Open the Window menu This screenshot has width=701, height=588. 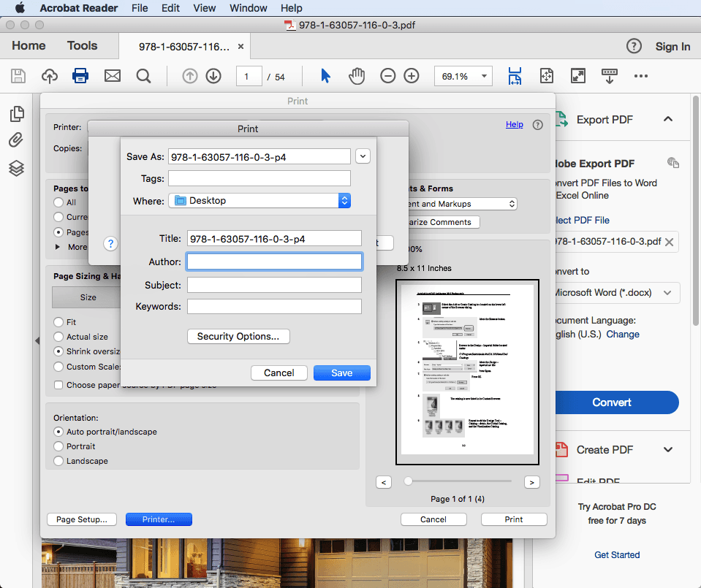point(248,8)
